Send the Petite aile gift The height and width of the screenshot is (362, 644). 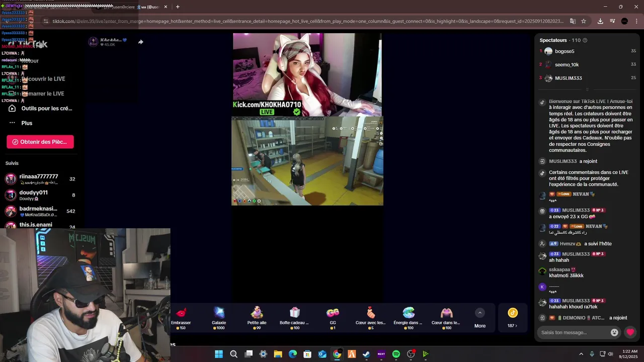coord(257,318)
